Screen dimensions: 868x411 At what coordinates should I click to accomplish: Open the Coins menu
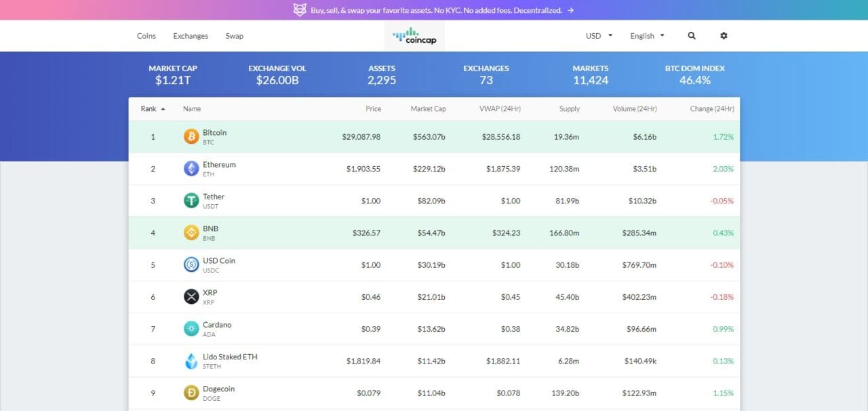[x=146, y=36]
